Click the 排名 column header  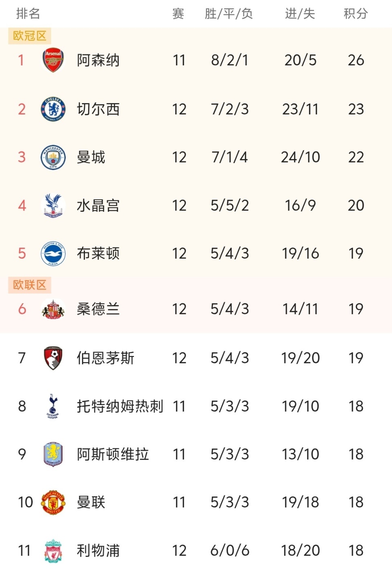click(x=28, y=14)
